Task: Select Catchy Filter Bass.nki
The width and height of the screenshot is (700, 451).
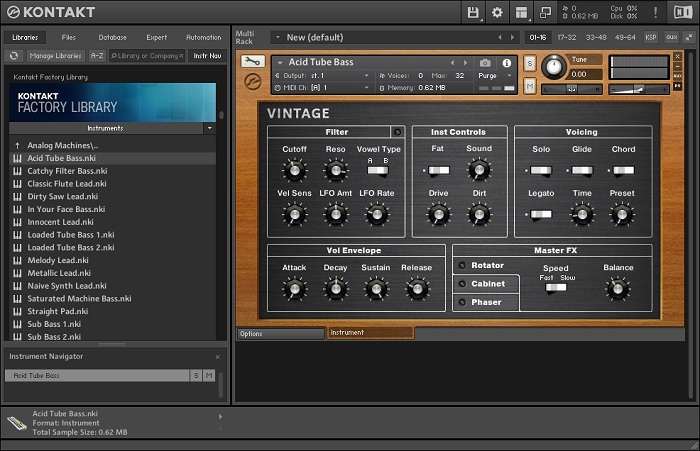Action: (112, 171)
